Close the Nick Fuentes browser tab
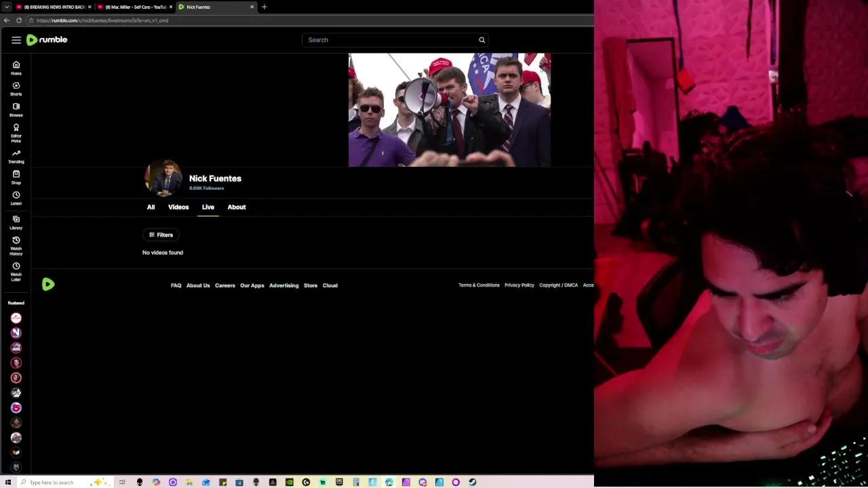Screen dimensions: 868x488 tap(252, 7)
